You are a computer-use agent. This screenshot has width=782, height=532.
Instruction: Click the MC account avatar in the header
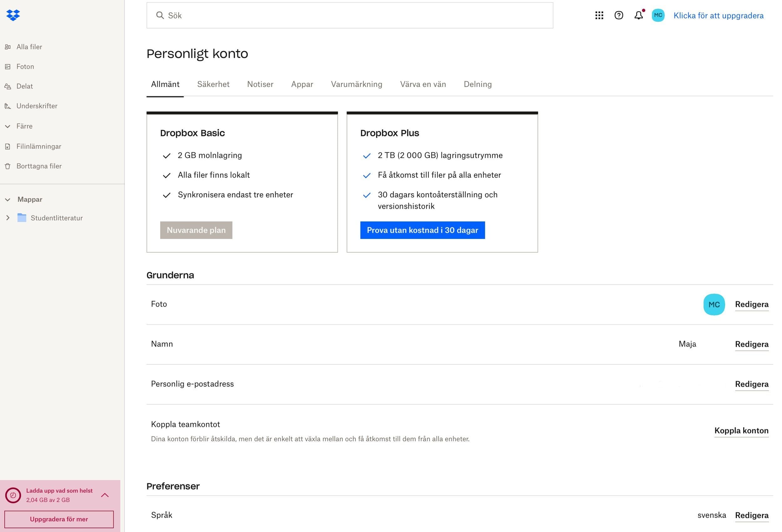tap(658, 15)
